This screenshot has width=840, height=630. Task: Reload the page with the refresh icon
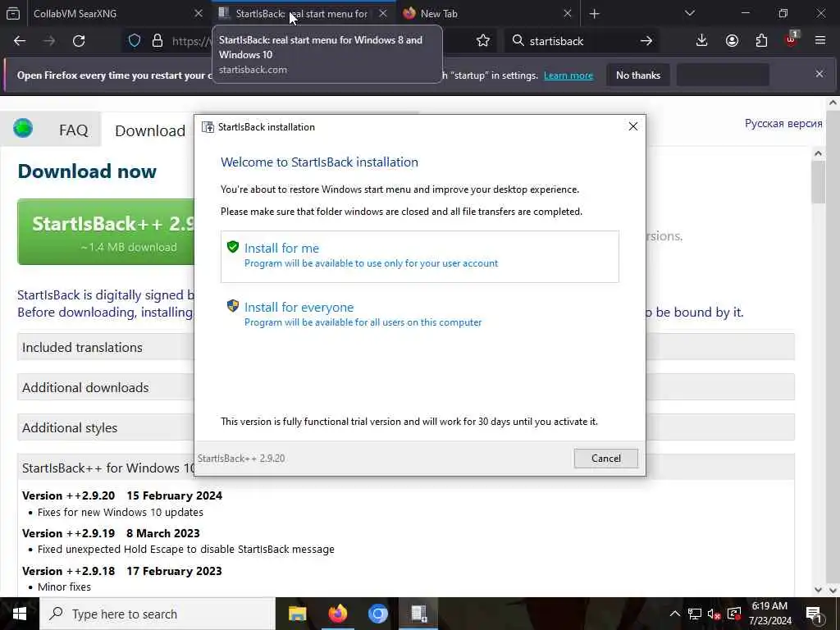pos(79,41)
